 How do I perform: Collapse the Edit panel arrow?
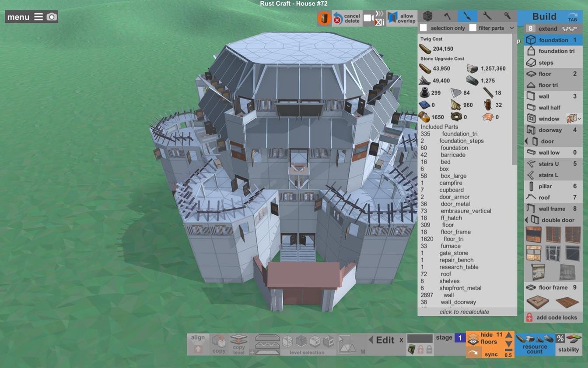click(371, 340)
